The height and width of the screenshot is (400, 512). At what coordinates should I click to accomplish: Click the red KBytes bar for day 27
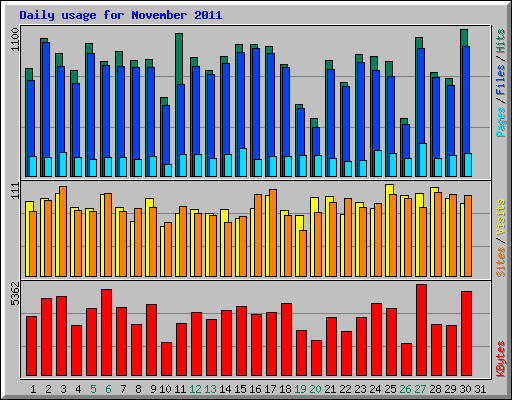(421, 330)
